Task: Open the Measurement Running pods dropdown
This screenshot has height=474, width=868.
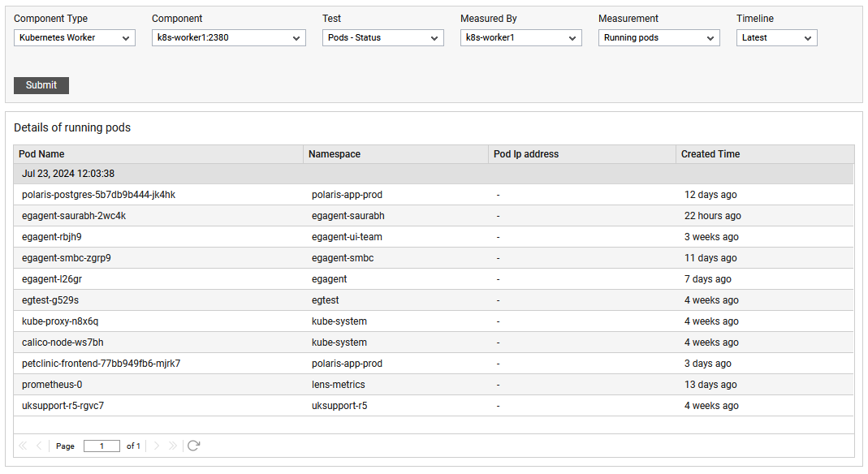Action: (659, 37)
